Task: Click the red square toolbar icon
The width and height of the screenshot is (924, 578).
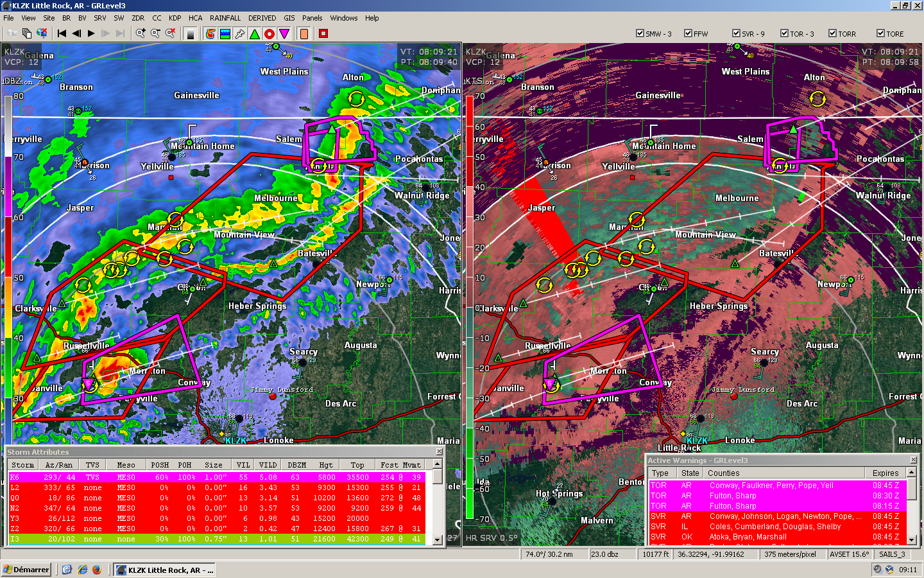Action: coord(323,33)
